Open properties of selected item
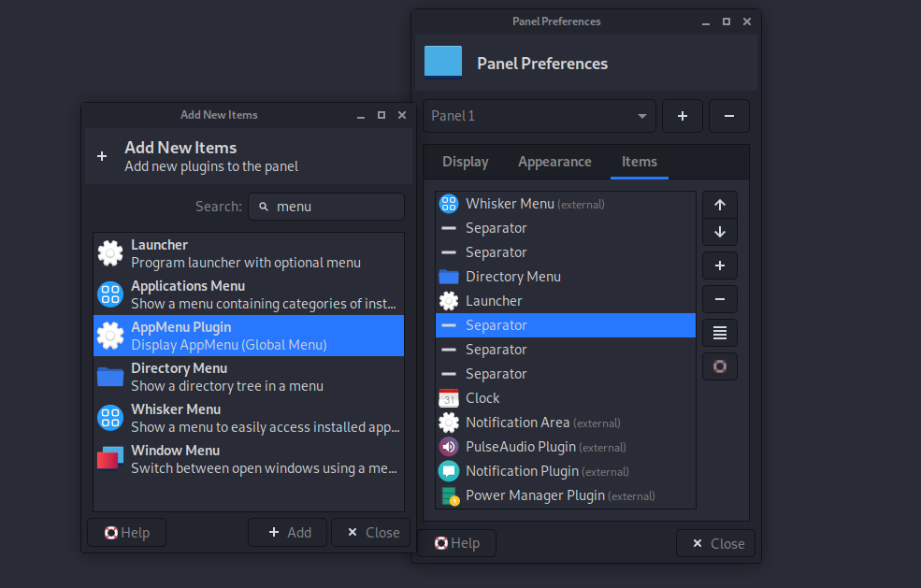This screenshot has width=921, height=588. click(719, 333)
